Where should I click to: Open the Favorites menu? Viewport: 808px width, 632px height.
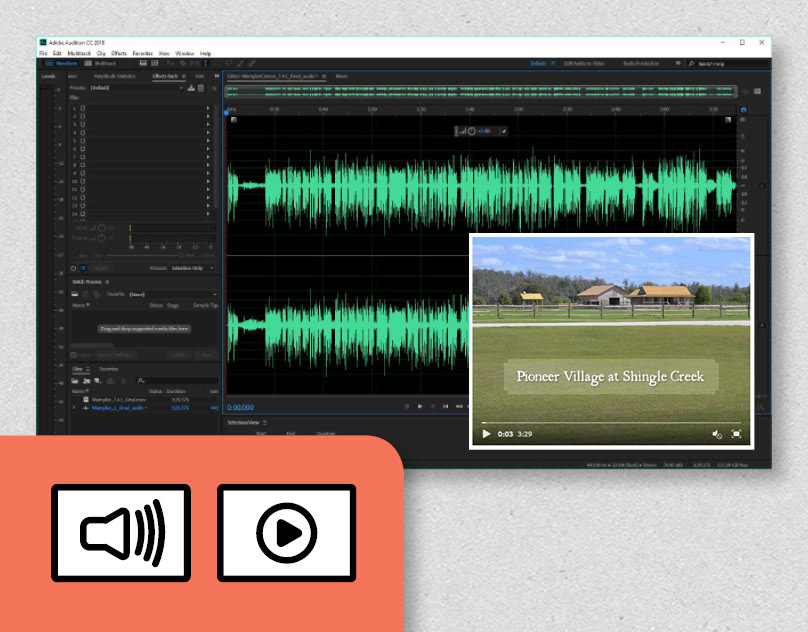click(143, 53)
